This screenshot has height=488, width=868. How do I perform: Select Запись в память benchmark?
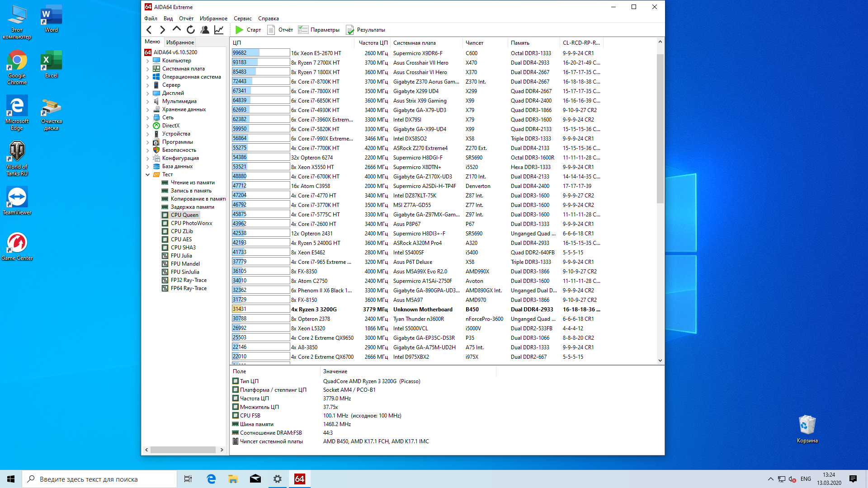click(x=191, y=191)
